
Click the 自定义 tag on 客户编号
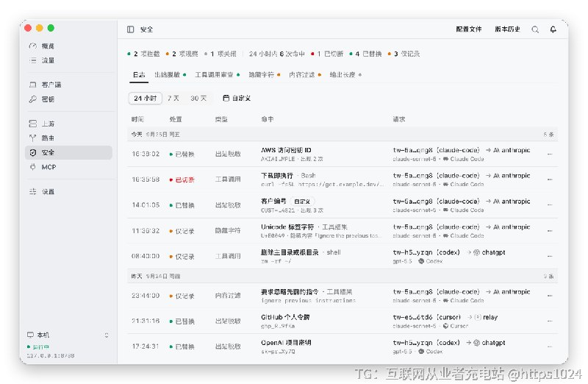click(x=302, y=202)
